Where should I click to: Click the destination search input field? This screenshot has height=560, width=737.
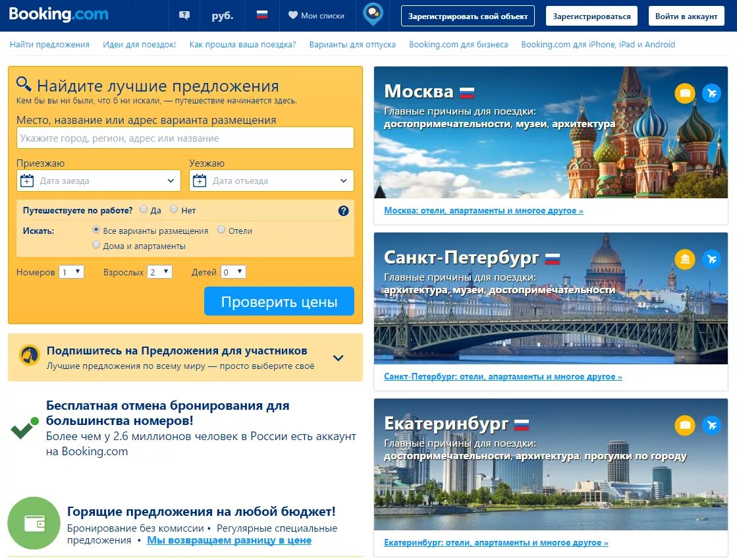(185, 138)
